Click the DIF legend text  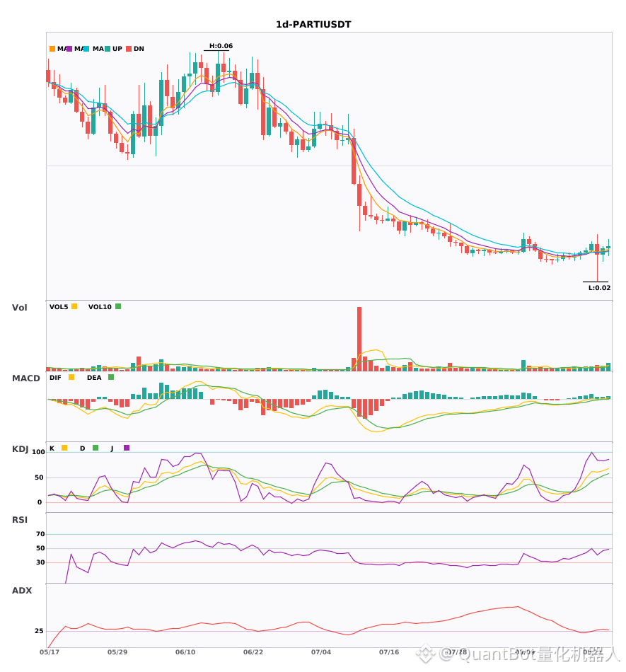(55, 378)
